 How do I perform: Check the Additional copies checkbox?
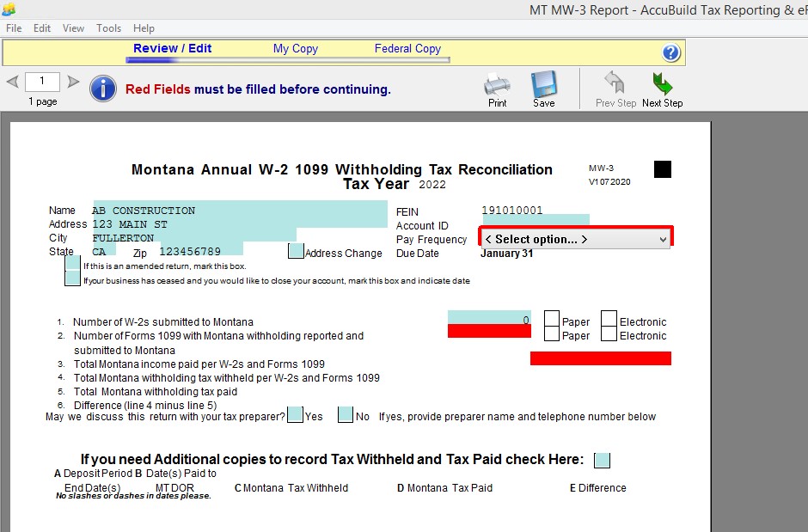[602, 461]
